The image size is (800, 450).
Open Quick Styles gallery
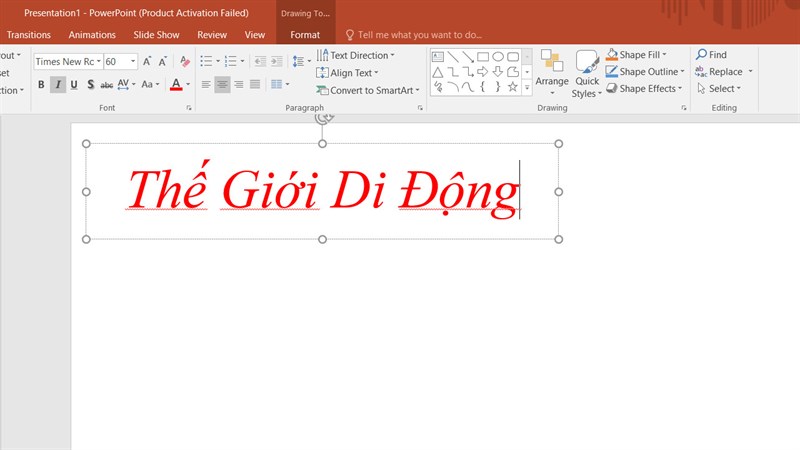(587, 73)
